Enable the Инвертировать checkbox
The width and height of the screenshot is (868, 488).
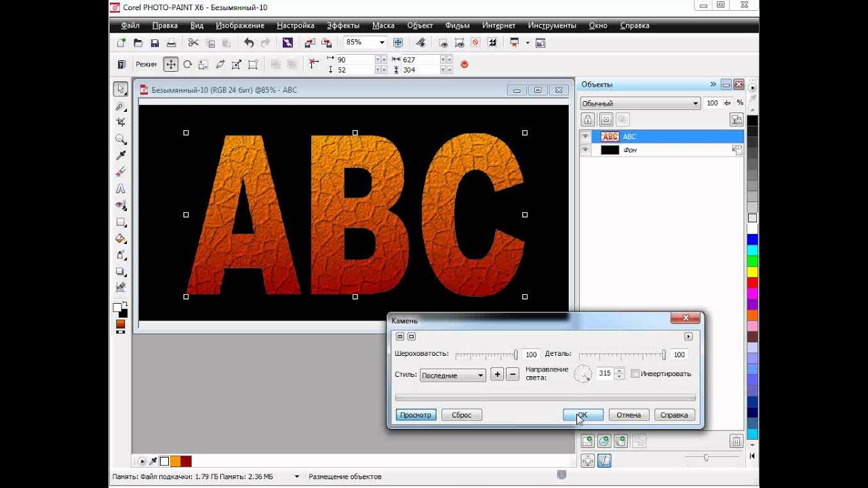(635, 373)
